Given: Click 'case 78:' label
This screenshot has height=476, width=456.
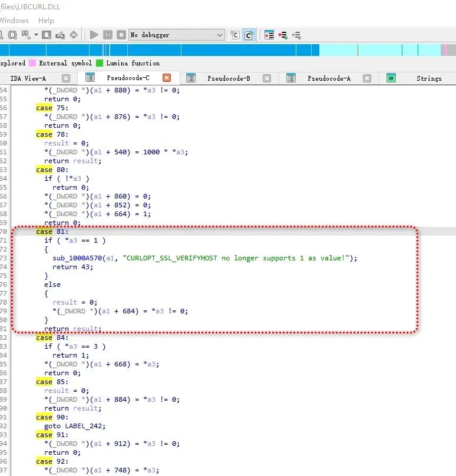Looking at the screenshot, I should (52, 134).
